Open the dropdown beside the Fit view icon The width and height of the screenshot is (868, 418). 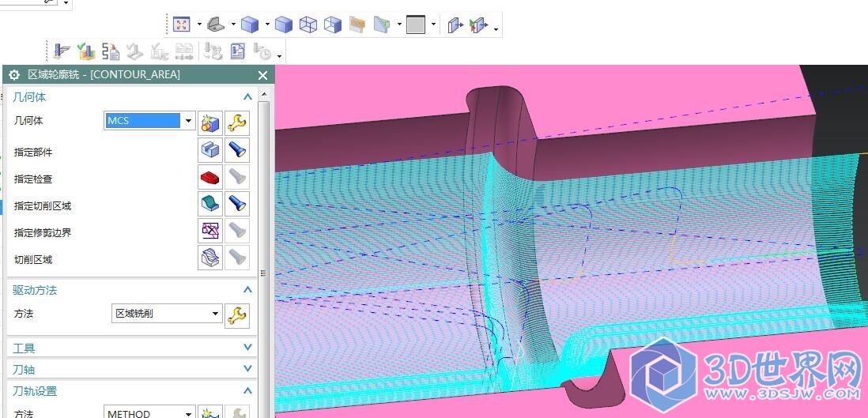point(199,24)
